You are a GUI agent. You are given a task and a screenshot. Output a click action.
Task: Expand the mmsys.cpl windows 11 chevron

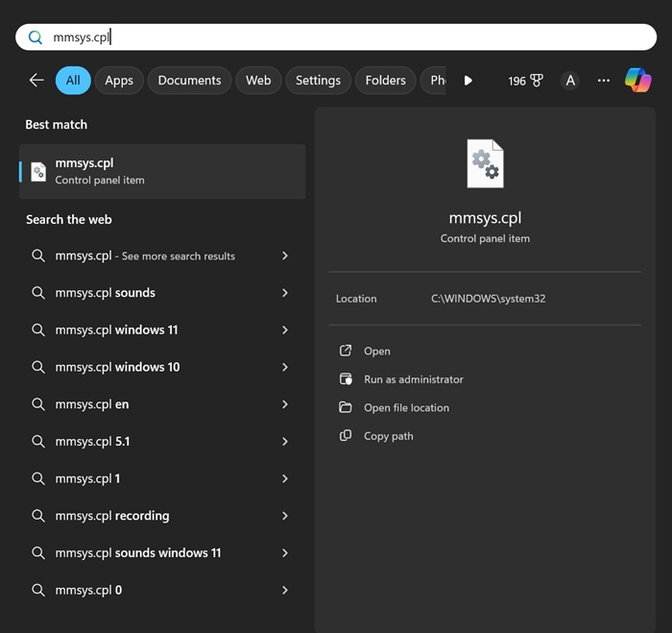pos(285,329)
